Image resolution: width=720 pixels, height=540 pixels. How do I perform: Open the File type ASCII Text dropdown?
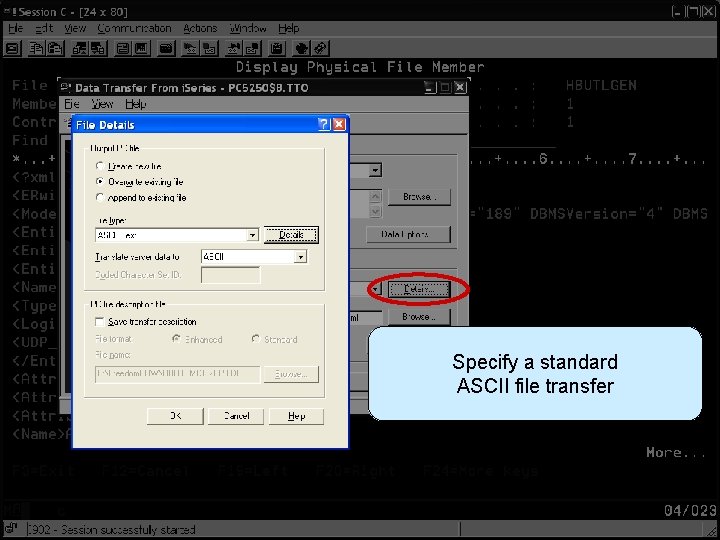(252, 235)
